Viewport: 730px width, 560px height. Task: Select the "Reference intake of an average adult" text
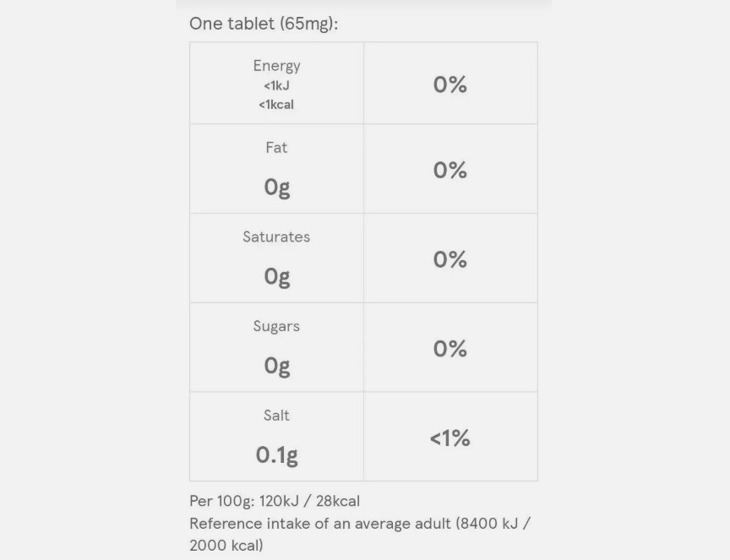(x=321, y=524)
